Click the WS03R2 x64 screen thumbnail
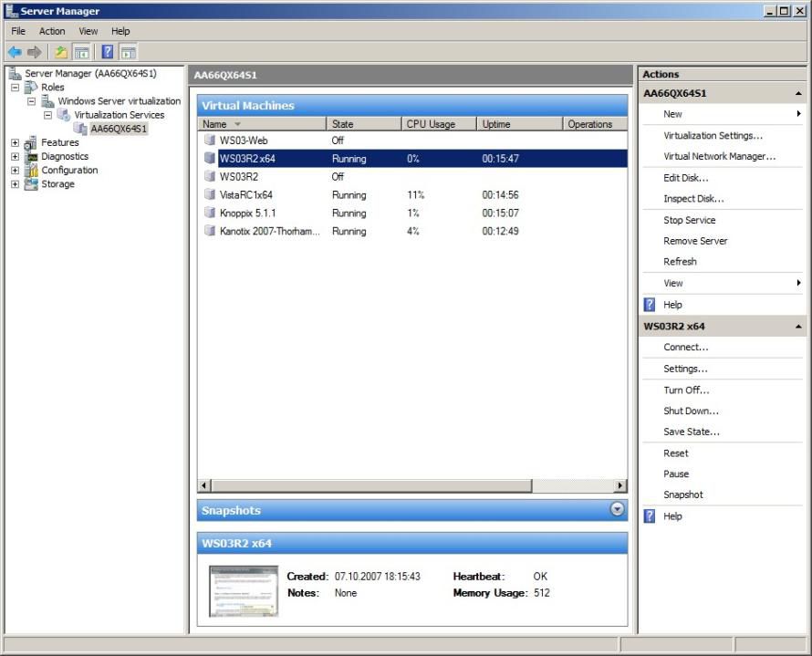The image size is (812, 656). coord(244,591)
